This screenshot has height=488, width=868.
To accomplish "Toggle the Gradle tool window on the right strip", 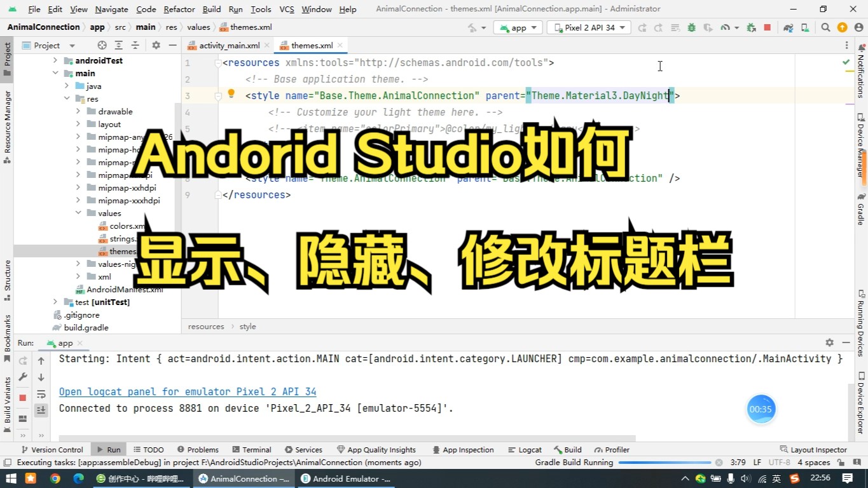I will pos(861,210).
